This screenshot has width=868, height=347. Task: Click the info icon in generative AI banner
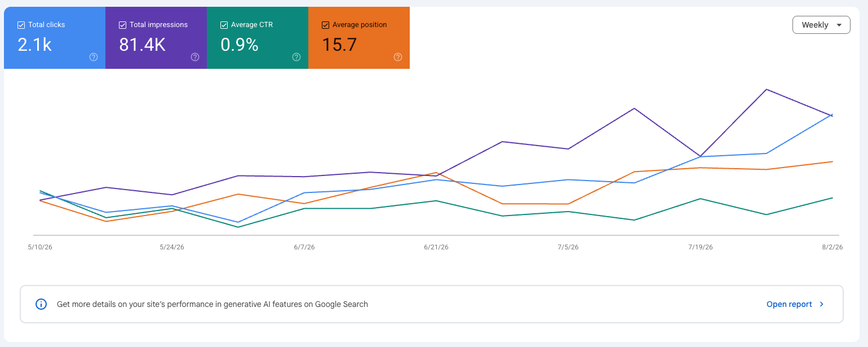[x=41, y=304]
